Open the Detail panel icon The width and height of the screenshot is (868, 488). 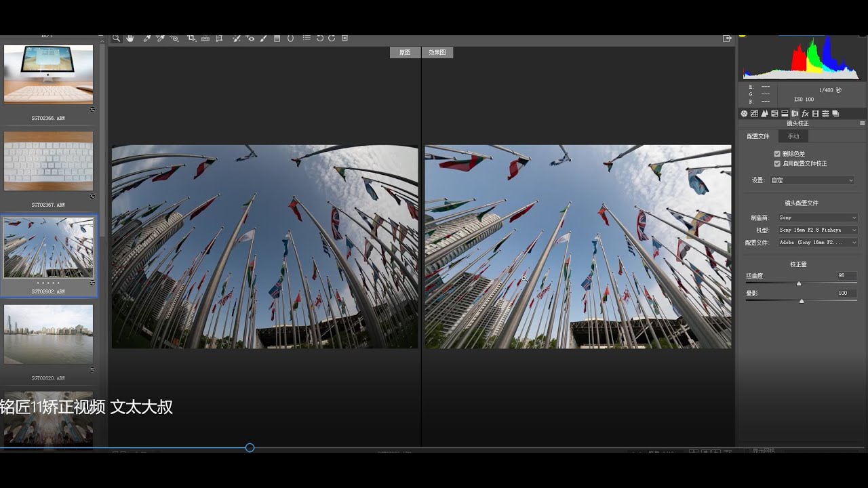(x=764, y=113)
